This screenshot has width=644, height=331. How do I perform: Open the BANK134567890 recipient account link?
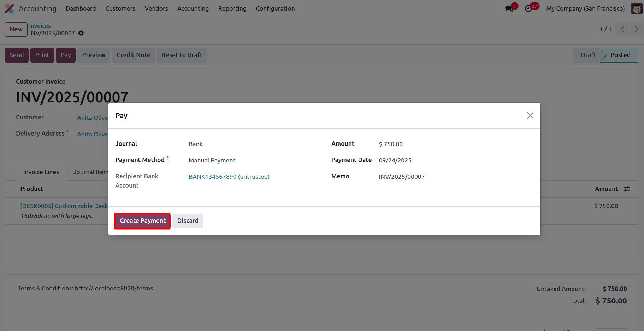(229, 177)
